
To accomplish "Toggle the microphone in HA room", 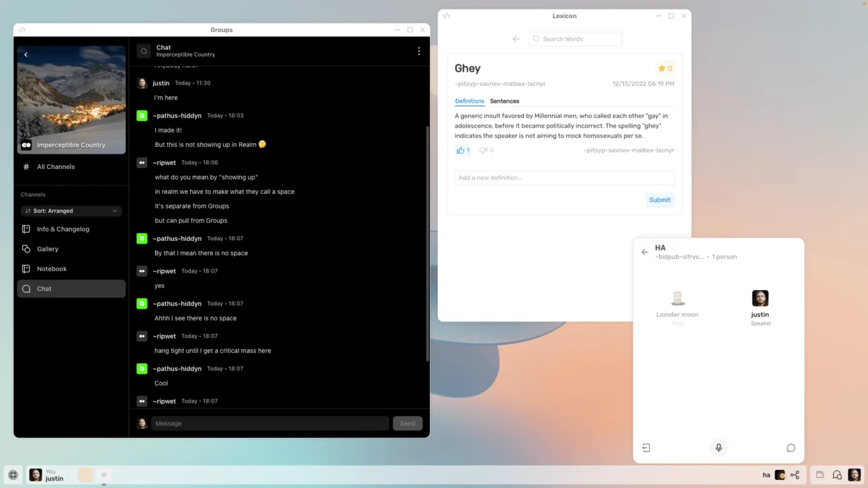I will tap(719, 448).
